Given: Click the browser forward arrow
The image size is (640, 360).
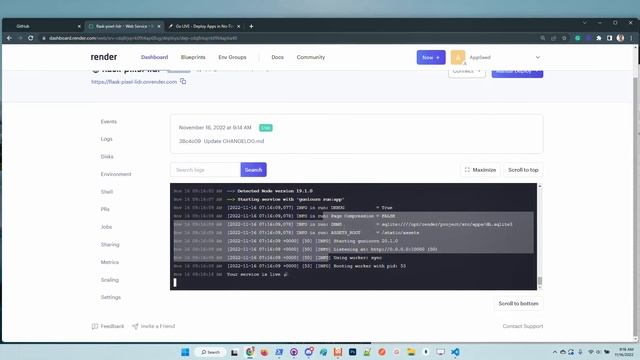Looking at the screenshot, I should [20, 38].
